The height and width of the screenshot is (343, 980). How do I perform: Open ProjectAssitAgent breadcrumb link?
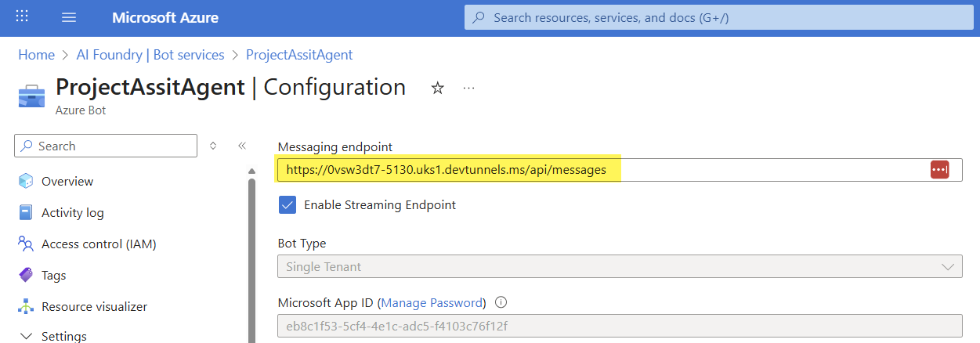tap(299, 55)
